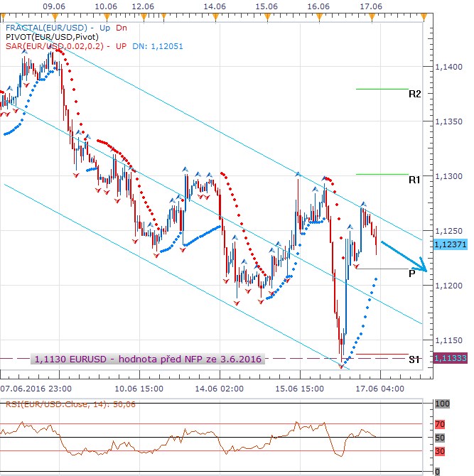Select the SAR(EUR/USD,0.02,0.2) indicator label

(x=55, y=45)
